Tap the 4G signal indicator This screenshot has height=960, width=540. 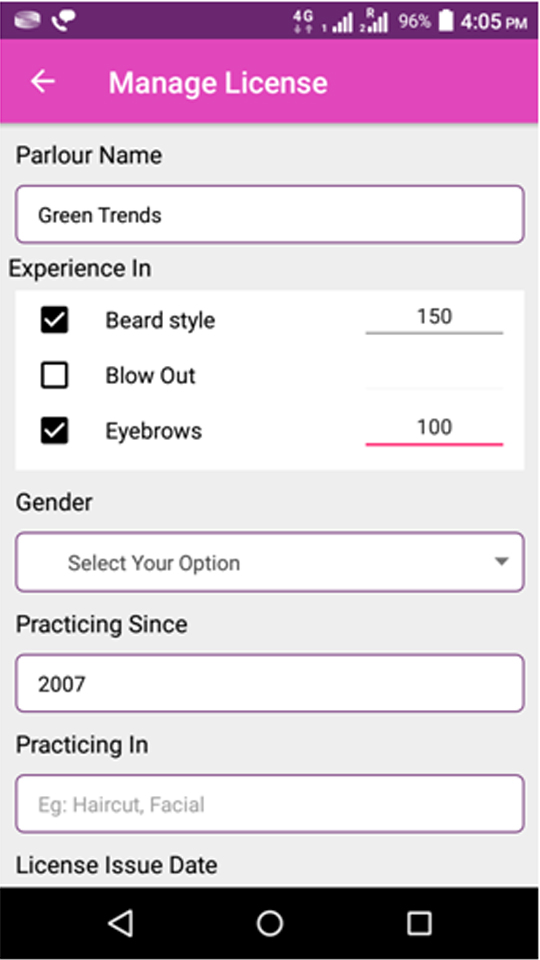(304, 21)
